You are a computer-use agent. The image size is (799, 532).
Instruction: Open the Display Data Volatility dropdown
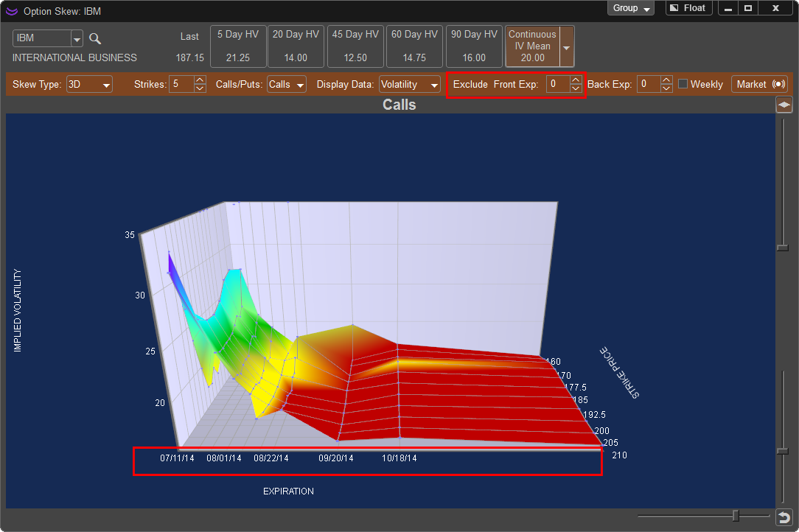point(410,85)
